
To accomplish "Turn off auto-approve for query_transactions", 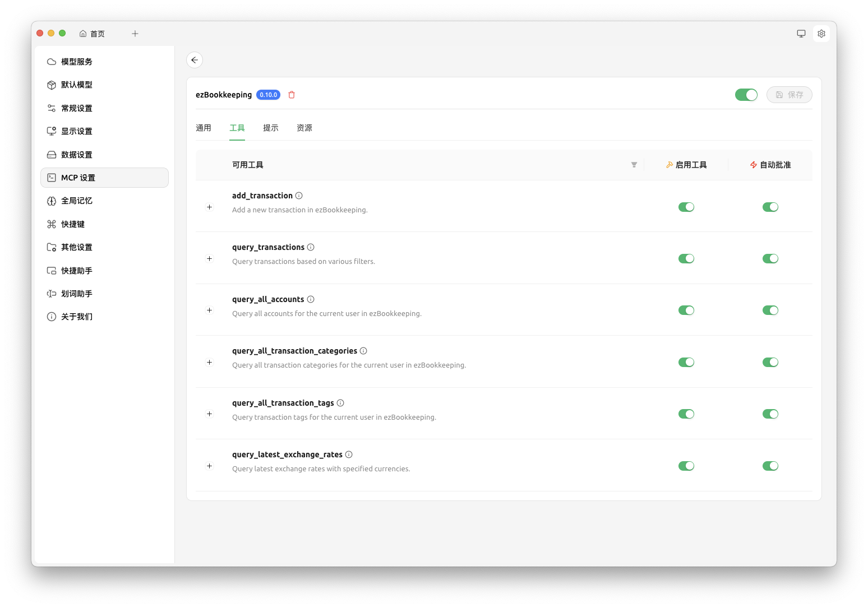I will (770, 258).
